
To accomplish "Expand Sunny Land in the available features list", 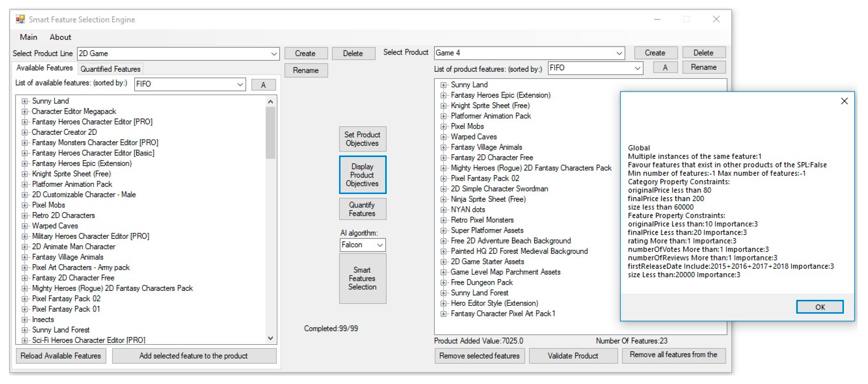I will pos(25,101).
